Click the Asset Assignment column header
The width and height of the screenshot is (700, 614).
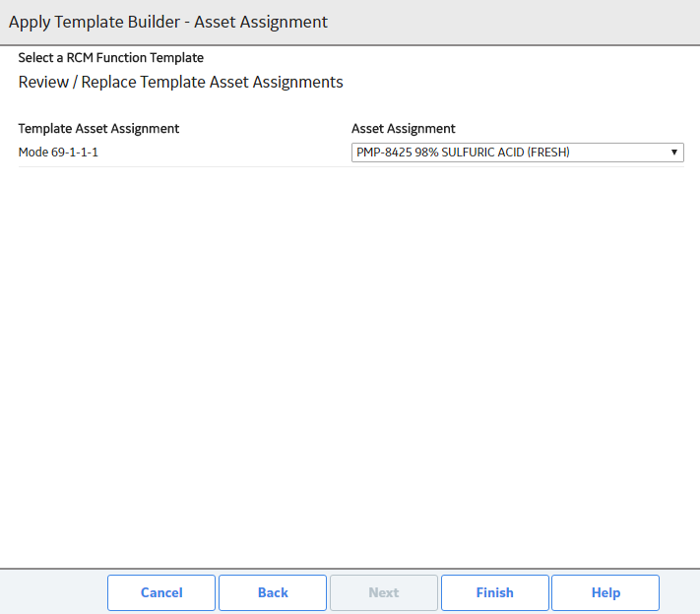tap(403, 129)
